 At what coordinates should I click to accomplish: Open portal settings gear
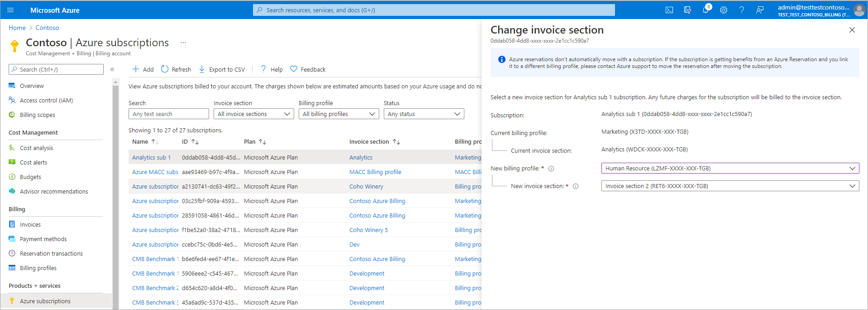coord(724,10)
